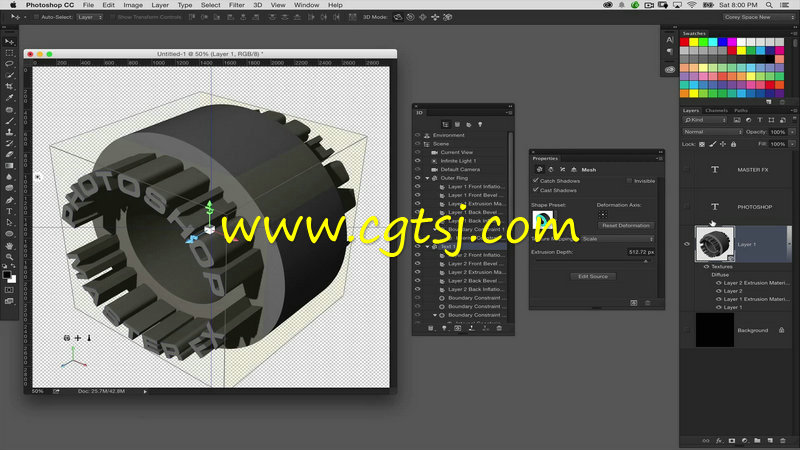Filter 3D panel by meshes
The image size is (800, 450).
[457, 124]
